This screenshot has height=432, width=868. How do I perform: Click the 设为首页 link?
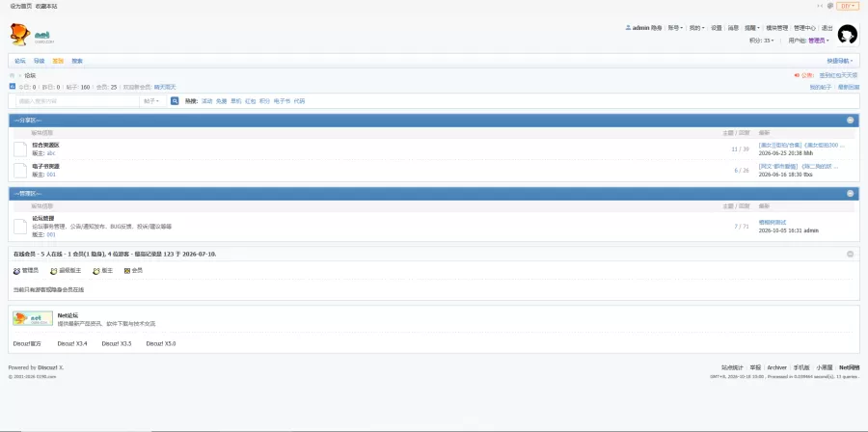pyautogui.click(x=20, y=6)
